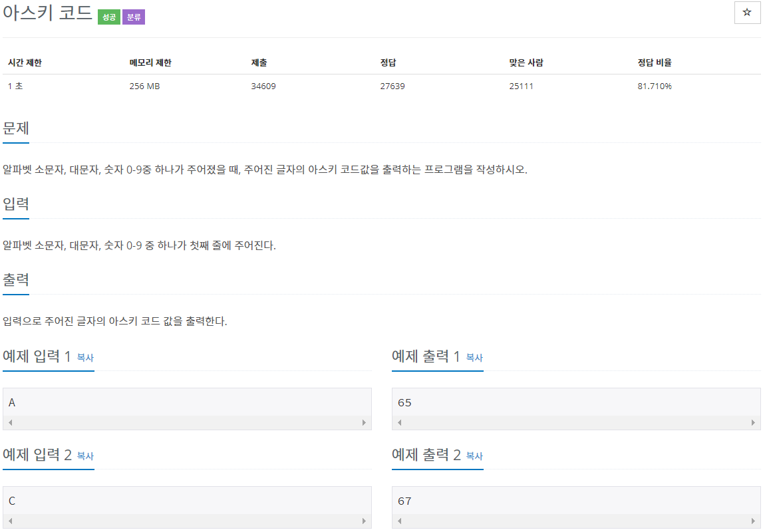Viewport: 765px width, 532px height.
Task: Click right scroll arrow in 예제 입력 2 box
Action: (364, 521)
